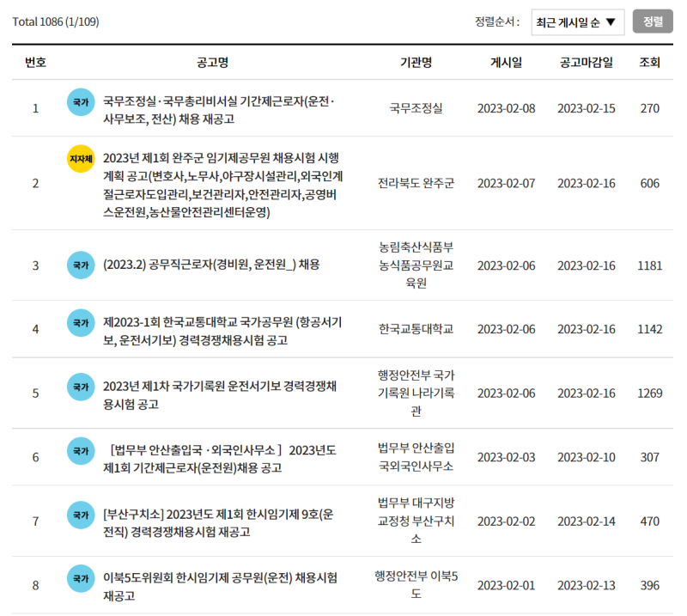Click 국가 badge beside 한국교통대학교 posting
The image size is (687, 616).
(x=81, y=323)
